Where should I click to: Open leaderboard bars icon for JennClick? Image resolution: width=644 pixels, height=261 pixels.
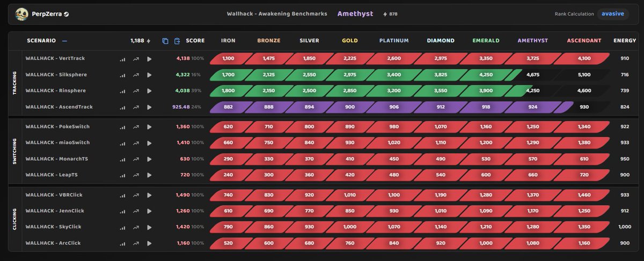coord(122,211)
